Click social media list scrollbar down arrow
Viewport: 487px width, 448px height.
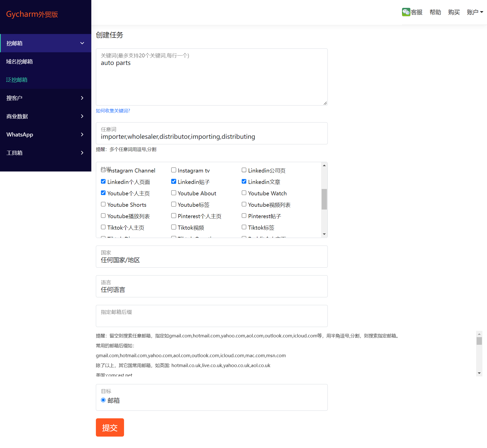(324, 234)
